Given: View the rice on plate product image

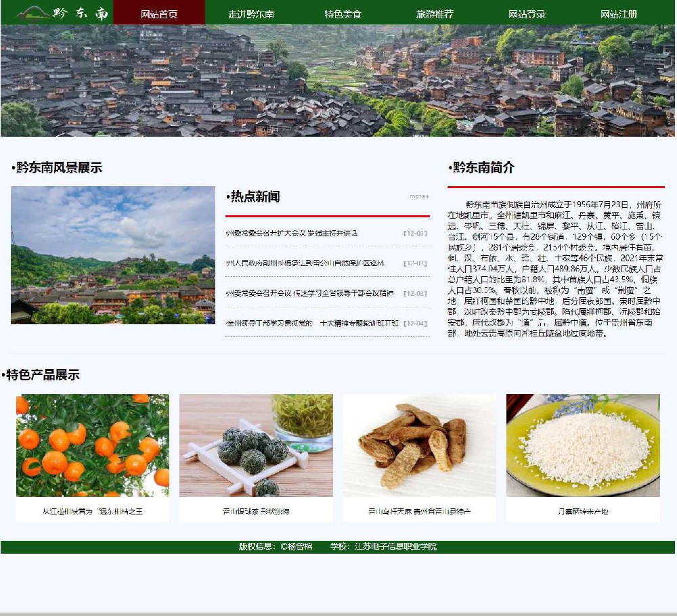Looking at the screenshot, I should pyautogui.click(x=583, y=445).
